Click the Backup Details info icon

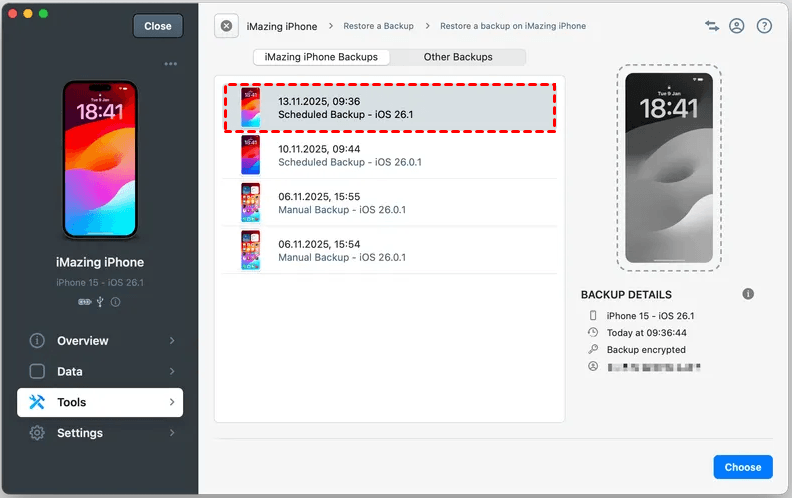click(748, 294)
